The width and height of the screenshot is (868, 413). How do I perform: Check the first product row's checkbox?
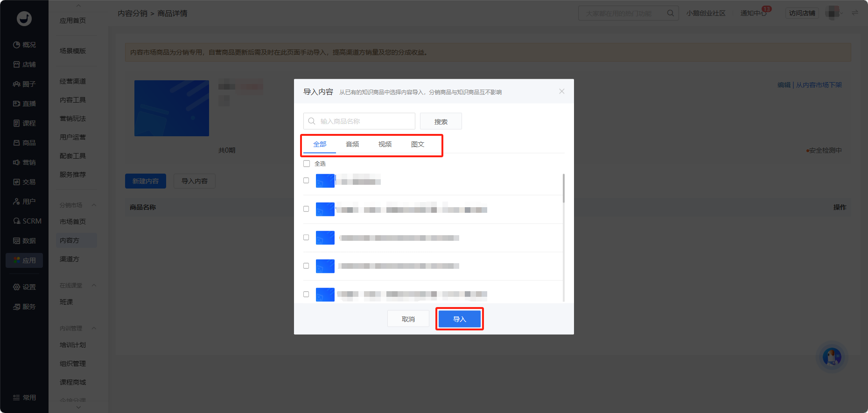(306, 181)
